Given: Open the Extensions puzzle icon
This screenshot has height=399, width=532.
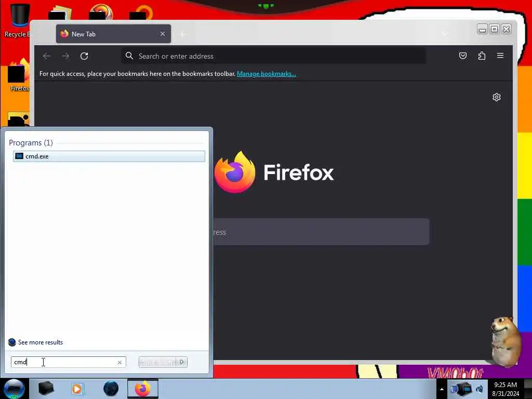Looking at the screenshot, I should [482, 56].
